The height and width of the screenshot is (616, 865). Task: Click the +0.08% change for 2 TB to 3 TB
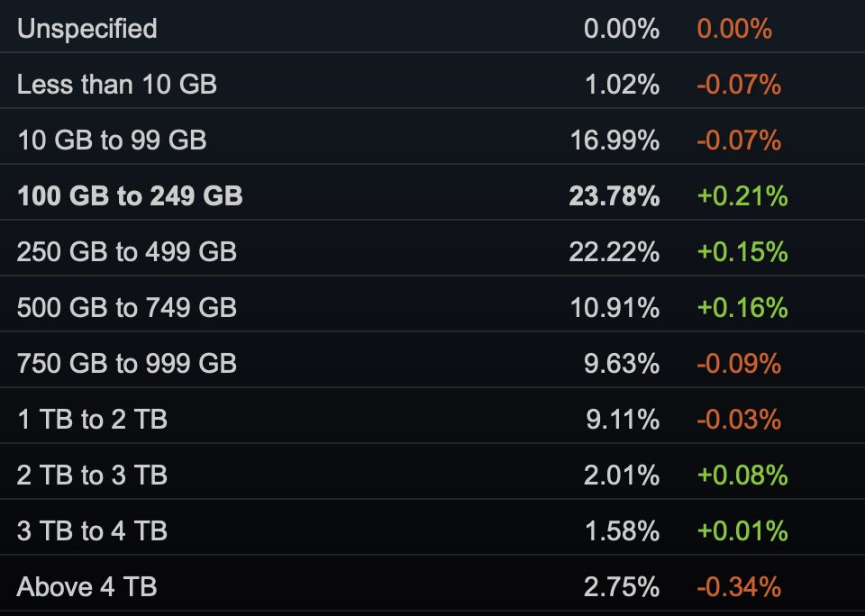pos(742,476)
